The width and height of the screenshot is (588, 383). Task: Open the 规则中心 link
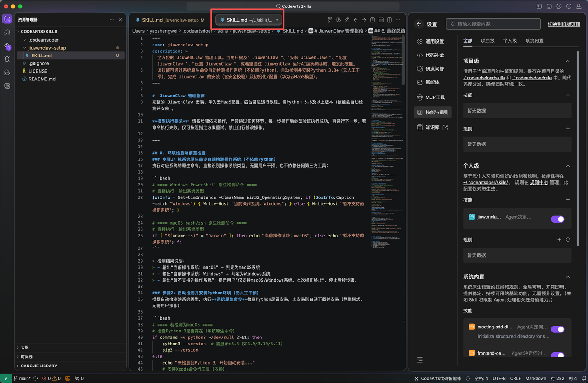538,182
